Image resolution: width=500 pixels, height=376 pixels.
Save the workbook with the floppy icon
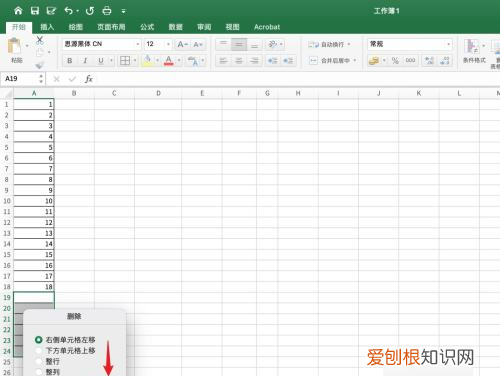pyautogui.click(x=35, y=11)
